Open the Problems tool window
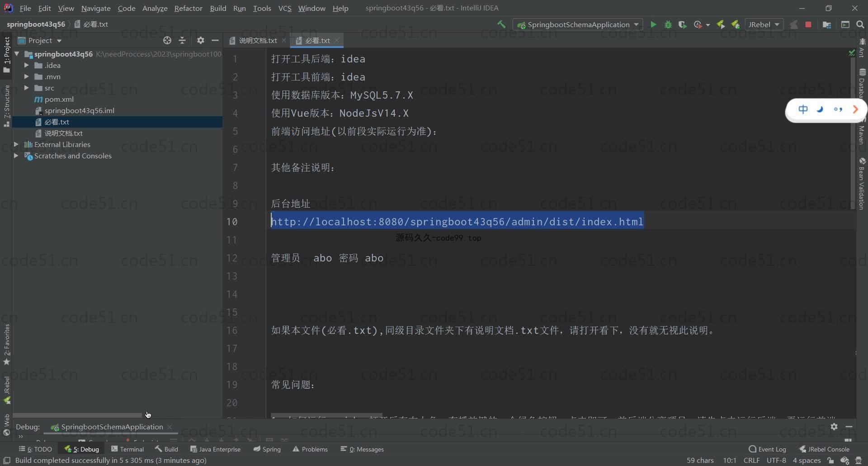 [310, 449]
